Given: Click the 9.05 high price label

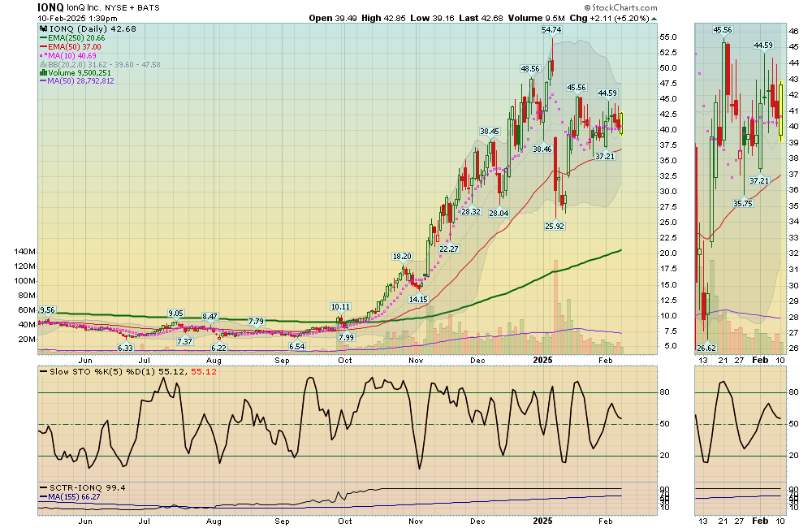Looking at the screenshot, I should click(175, 313).
